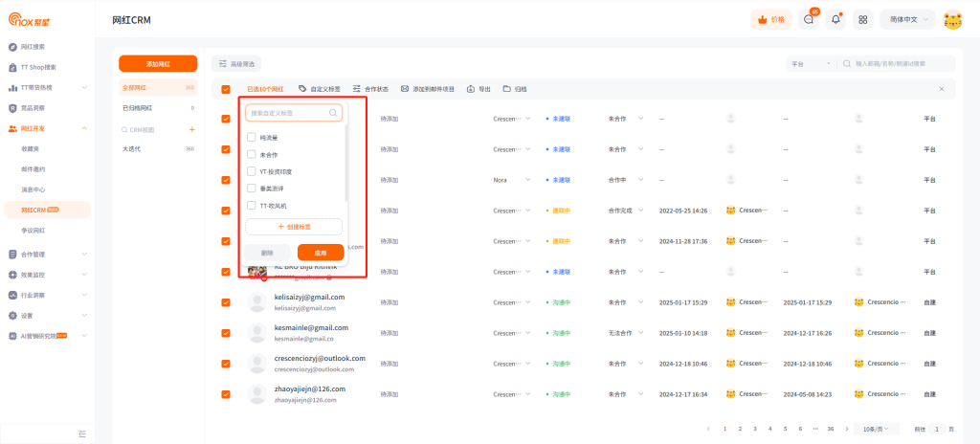Select the 已归档网红 list tab
The image size is (980, 444).
click(x=138, y=108)
